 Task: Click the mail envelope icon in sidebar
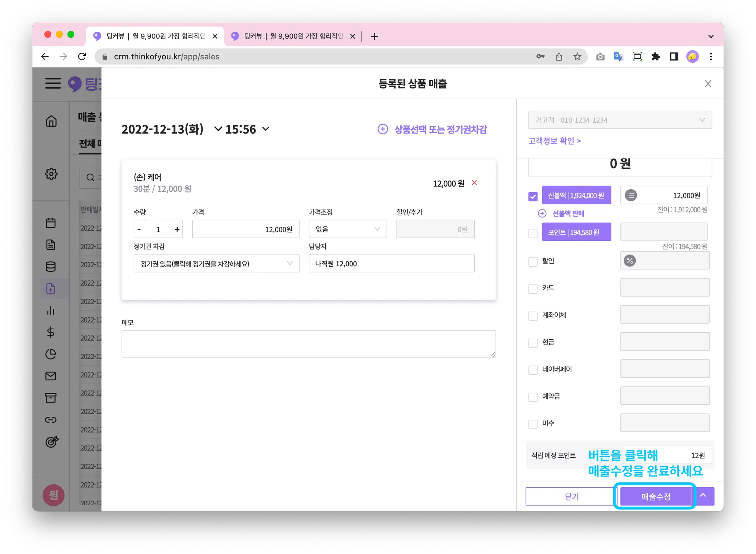pyautogui.click(x=51, y=376)
